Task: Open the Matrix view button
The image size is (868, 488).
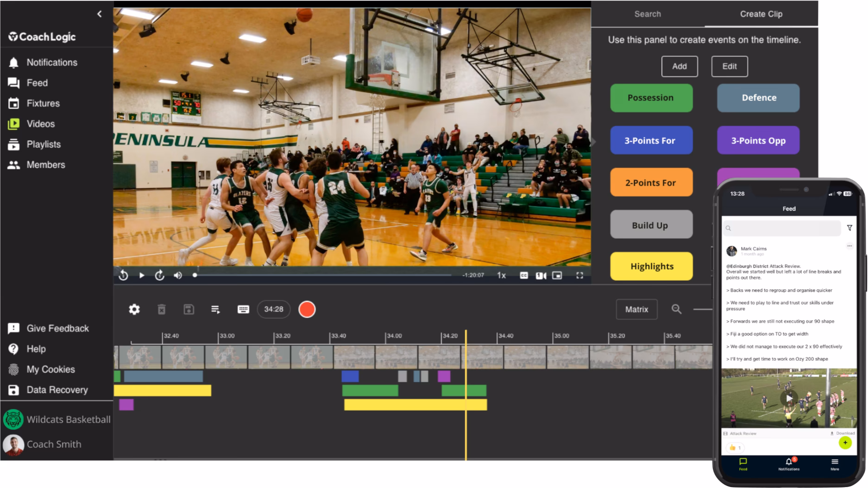Action: click(636, 309)
